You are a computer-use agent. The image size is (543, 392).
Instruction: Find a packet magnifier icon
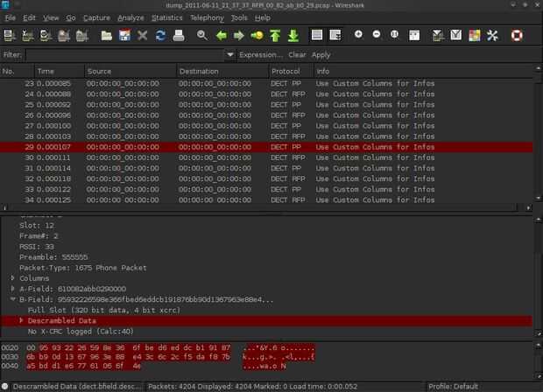pyautogui.click(x=202, y=35)
